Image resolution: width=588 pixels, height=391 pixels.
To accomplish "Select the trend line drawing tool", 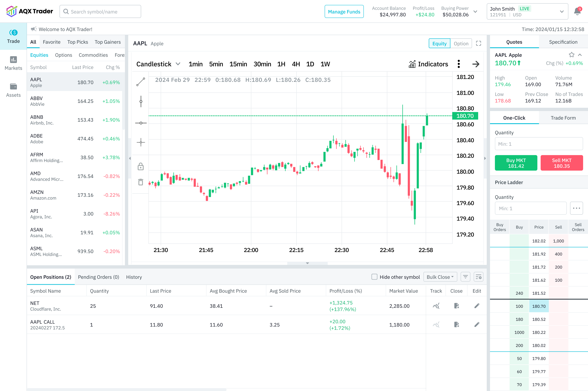I will point(141,82).
